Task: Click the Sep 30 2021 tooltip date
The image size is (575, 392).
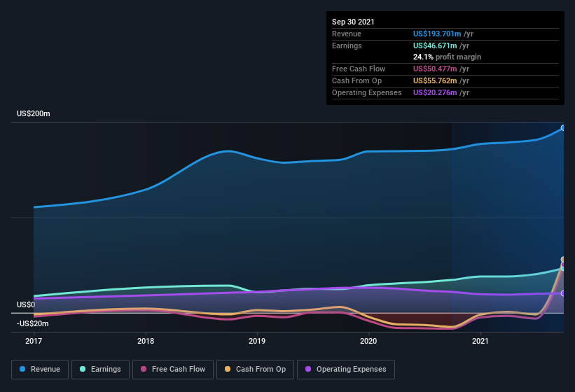Action: click(x=353, y=22)
